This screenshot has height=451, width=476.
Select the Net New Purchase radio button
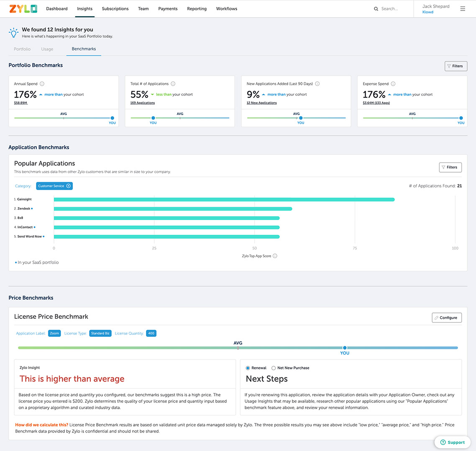coord(274,368)
